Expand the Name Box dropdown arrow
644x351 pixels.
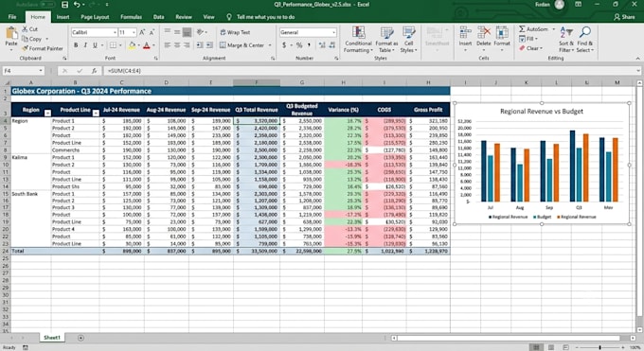(41, 71)
